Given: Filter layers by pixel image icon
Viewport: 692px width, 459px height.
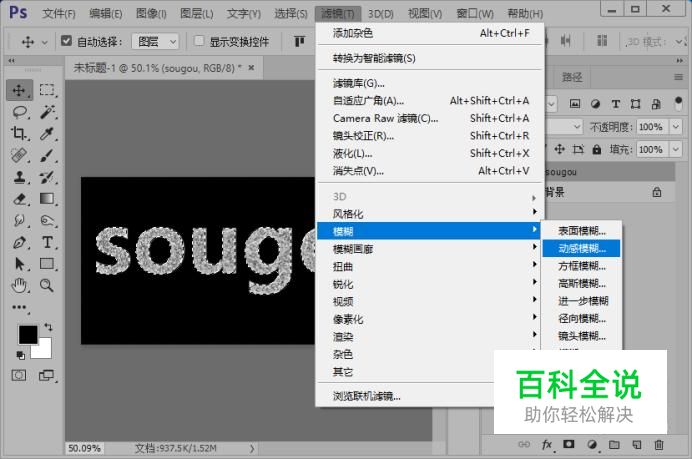Looking at the screenshot, I should pyautogui.click(x=575, y=104).
